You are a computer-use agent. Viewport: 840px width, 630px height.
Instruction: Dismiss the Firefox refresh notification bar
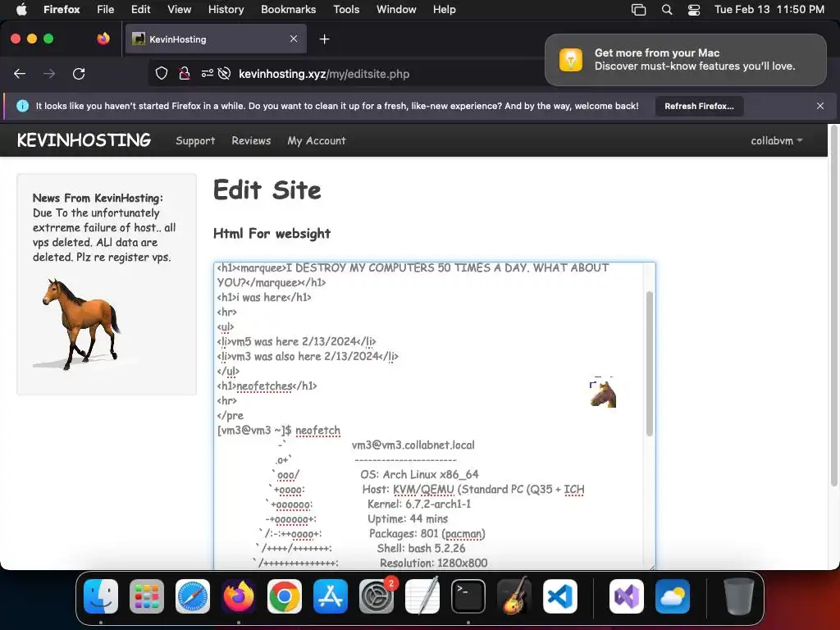[820, 106]
